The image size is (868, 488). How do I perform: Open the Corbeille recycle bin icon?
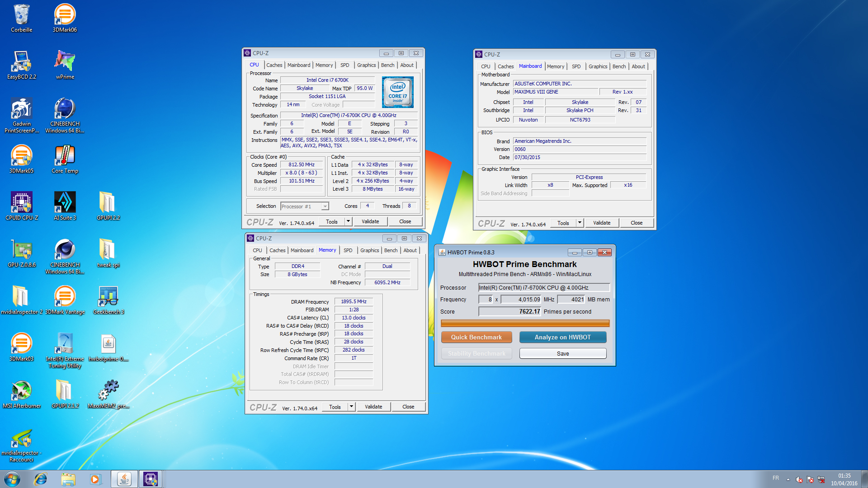21,18
